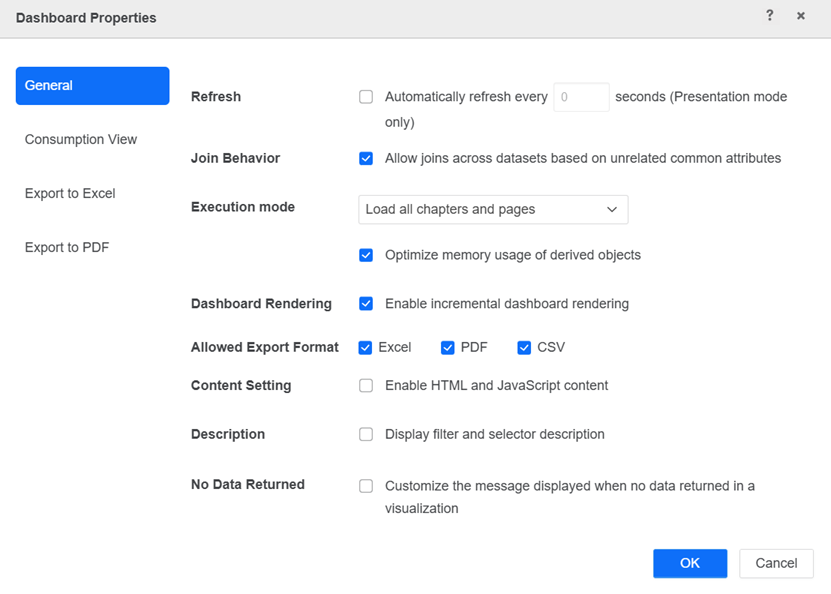Enable HTML and JavaScript content
Viewport: 831px width, 594px height.
pos(366,386)
